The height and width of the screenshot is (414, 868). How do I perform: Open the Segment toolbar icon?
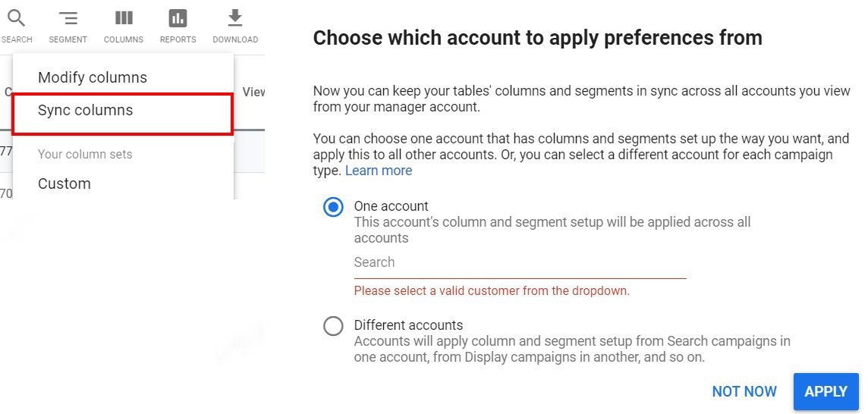tap(68, 18)
